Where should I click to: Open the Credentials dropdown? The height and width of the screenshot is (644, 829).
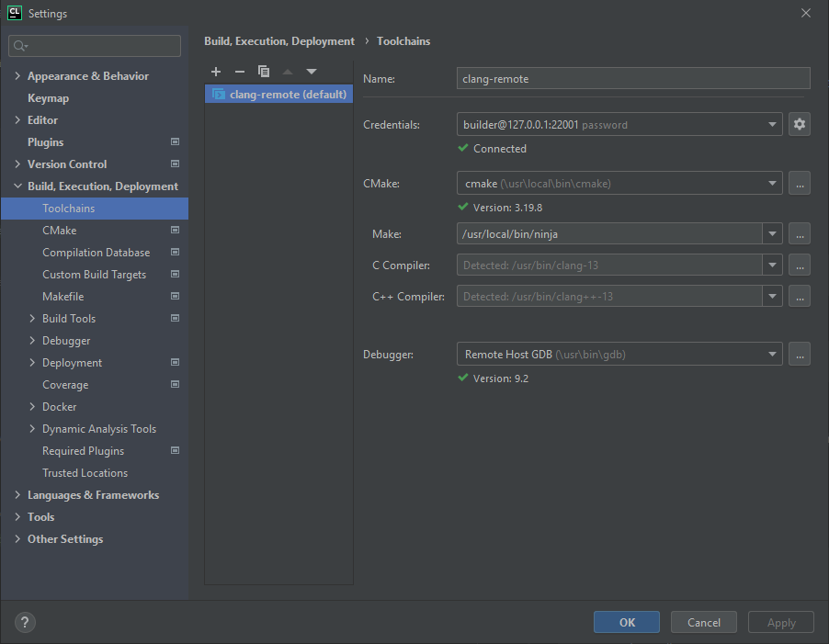pos(619,124)
